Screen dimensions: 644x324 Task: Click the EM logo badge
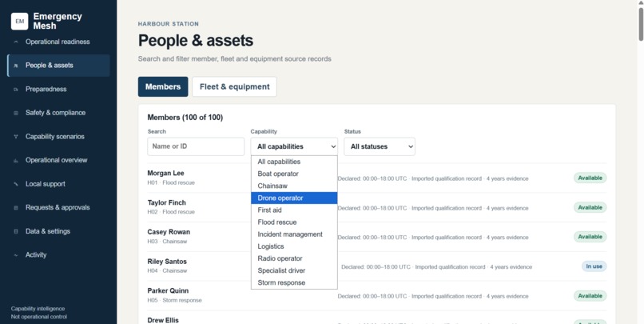[19, 22]
